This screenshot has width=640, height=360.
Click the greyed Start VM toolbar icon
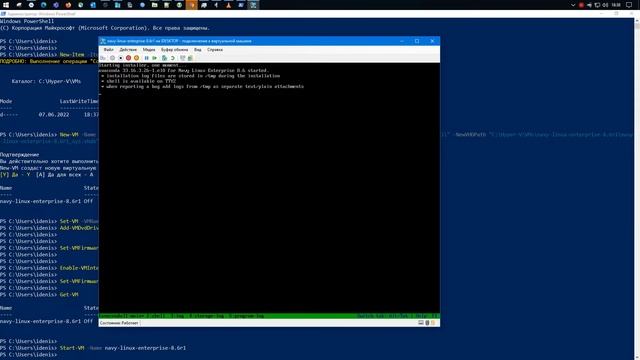tap(112, 58)
